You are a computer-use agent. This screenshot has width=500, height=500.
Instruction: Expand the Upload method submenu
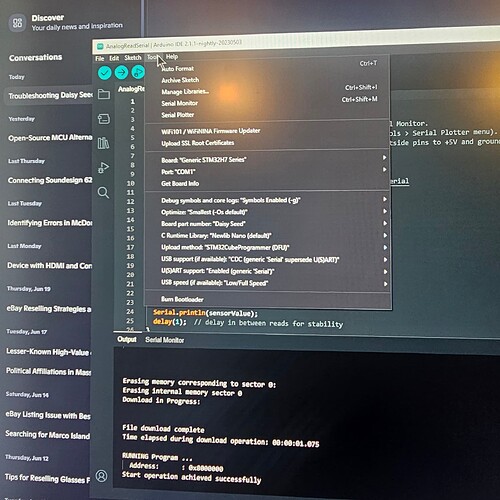[267, 247]
